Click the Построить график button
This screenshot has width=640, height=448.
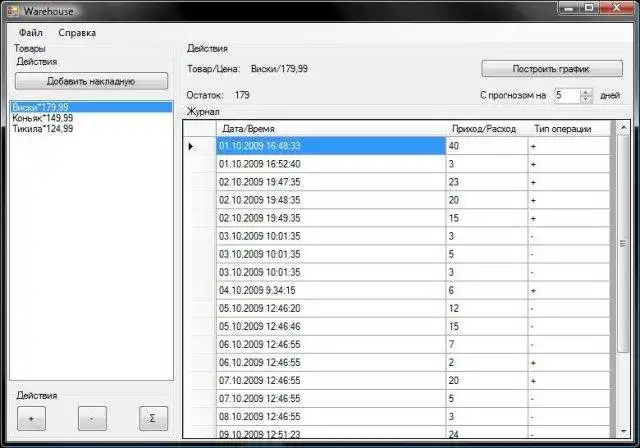pyautogui.click(x=552, y=69)
